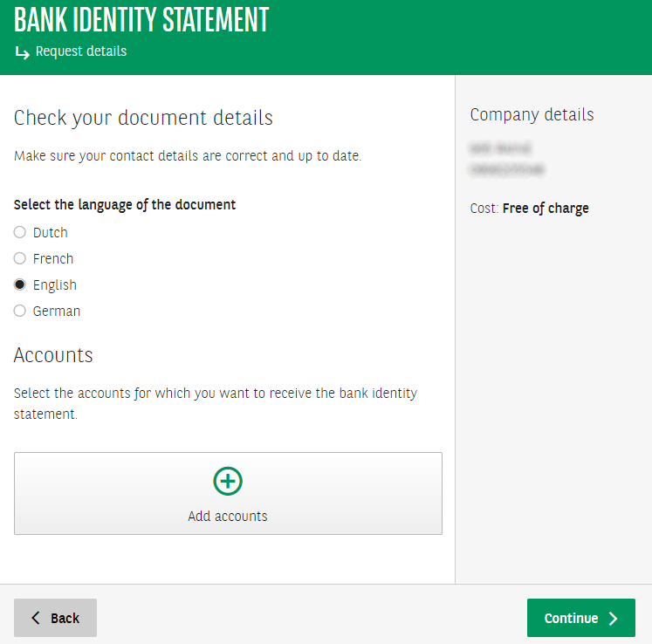The width and height of the screenshot is (652, 644).
Task: Click the "French" option label
Action: [x=53, y=259]
